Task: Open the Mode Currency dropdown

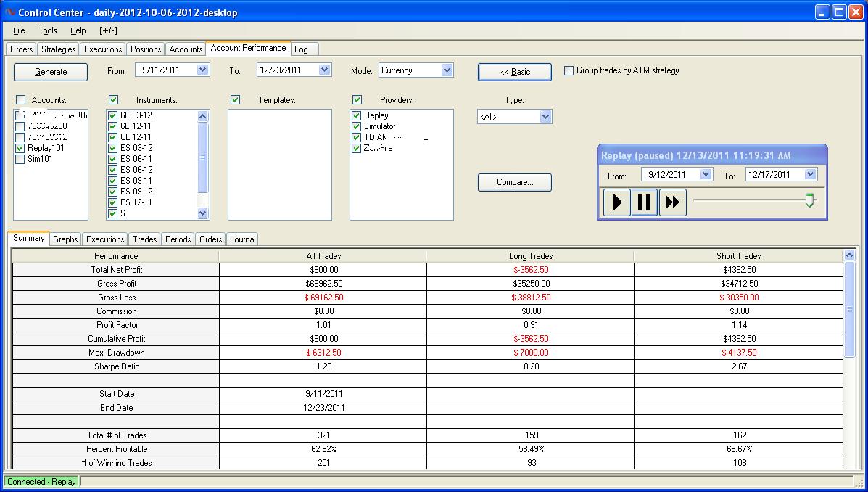Action: pos(447,70)
